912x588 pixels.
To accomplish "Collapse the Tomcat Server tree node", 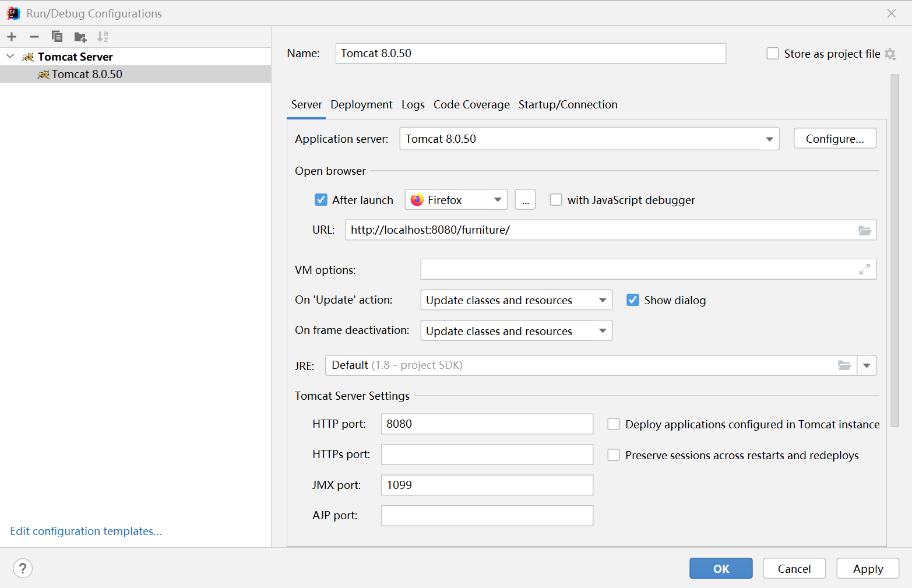I will click(10, 57).
